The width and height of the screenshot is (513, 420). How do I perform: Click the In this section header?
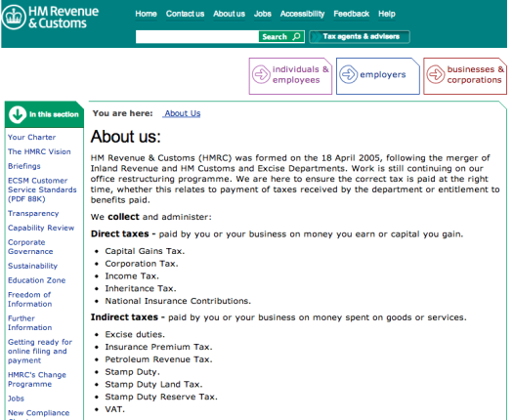pos(44,114)
